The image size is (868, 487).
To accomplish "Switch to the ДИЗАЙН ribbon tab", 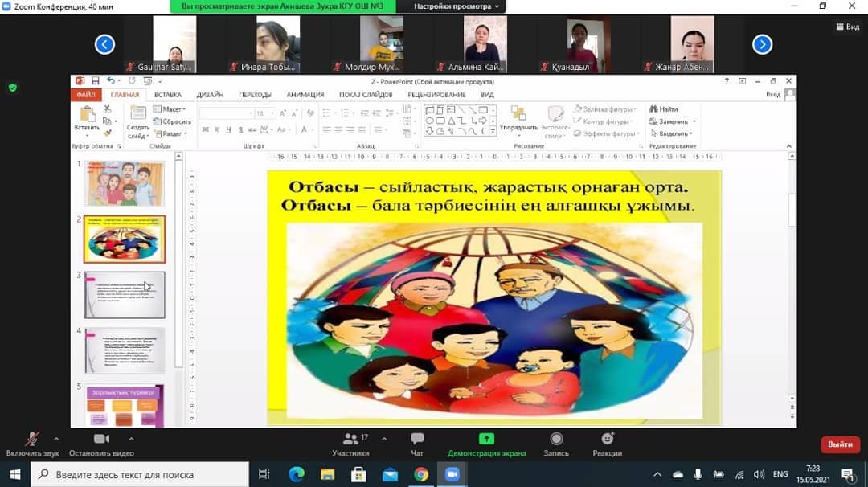I will (x=210, y=95).
